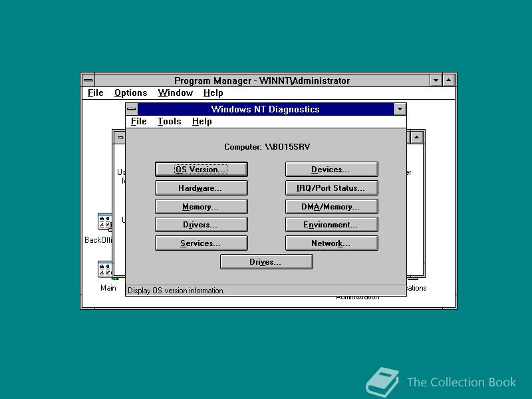Open the Tools menu in Diagnostics
Screen dimensions: 532x399
[x=169, y=122]
